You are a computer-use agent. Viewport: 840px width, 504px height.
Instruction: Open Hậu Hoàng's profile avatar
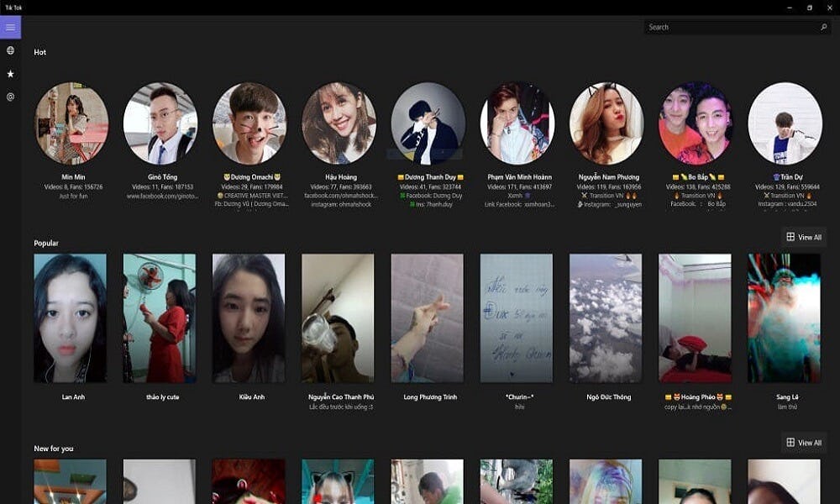[339, 122]
